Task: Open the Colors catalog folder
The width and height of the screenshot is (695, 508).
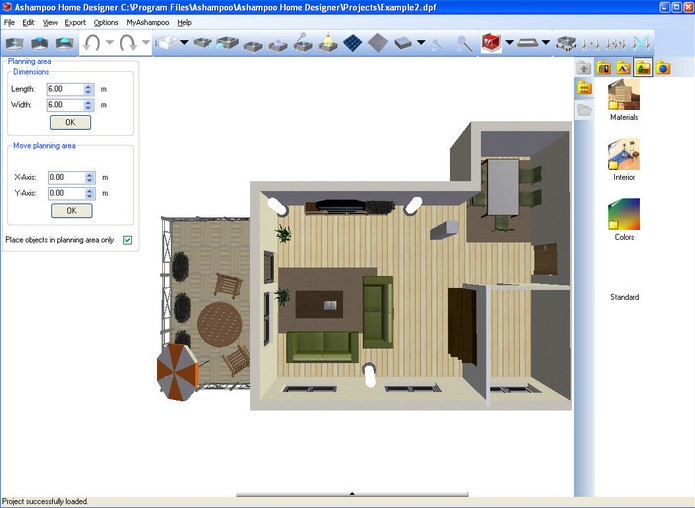Action: pyautogui.click(x=624, y=220)
